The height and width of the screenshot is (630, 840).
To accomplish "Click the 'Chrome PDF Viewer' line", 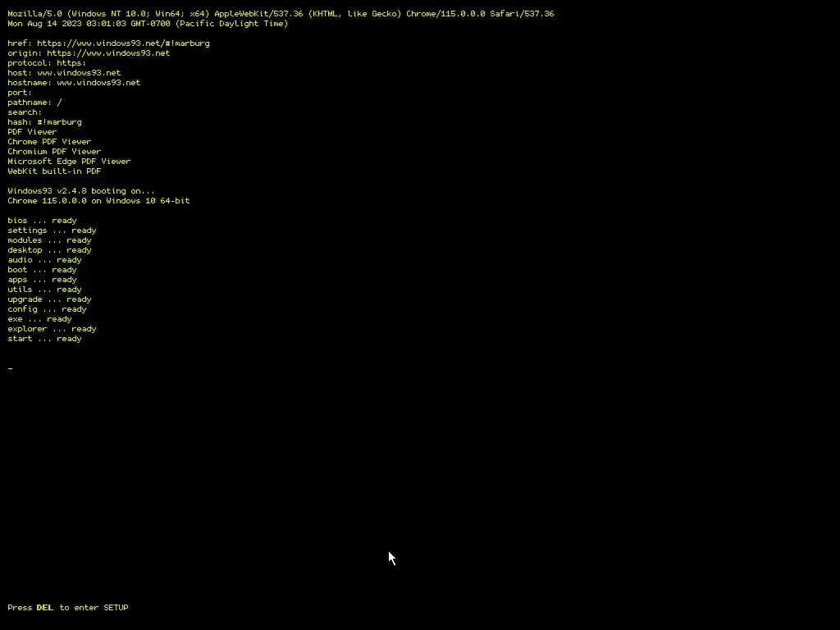I will coord(49,142).
